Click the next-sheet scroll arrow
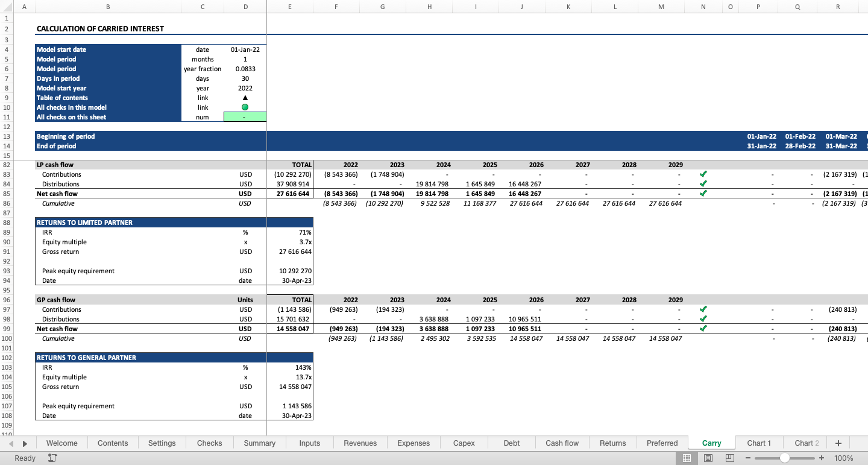Screen dimensions: 868x465 point(24,443)
